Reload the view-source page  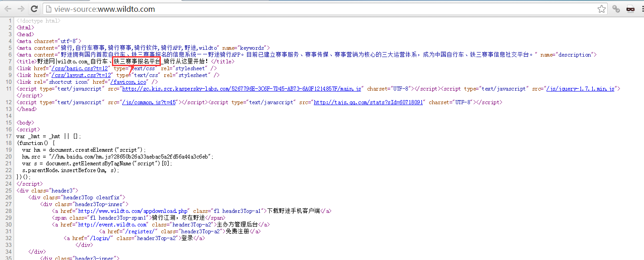coord(34,9)
